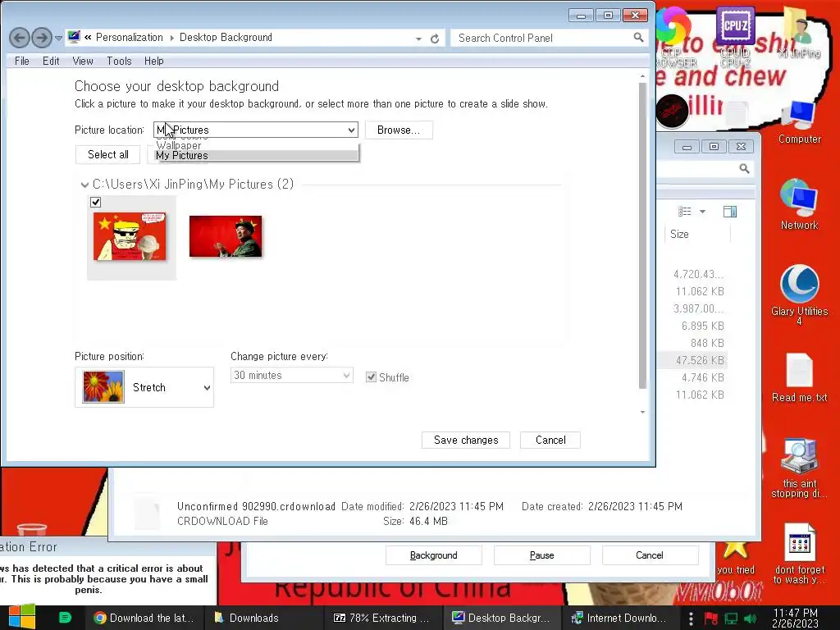The image size is (840, 630).
Task: Open the Xi JinPing user folder icon
Action: click(x=799, y=32)
